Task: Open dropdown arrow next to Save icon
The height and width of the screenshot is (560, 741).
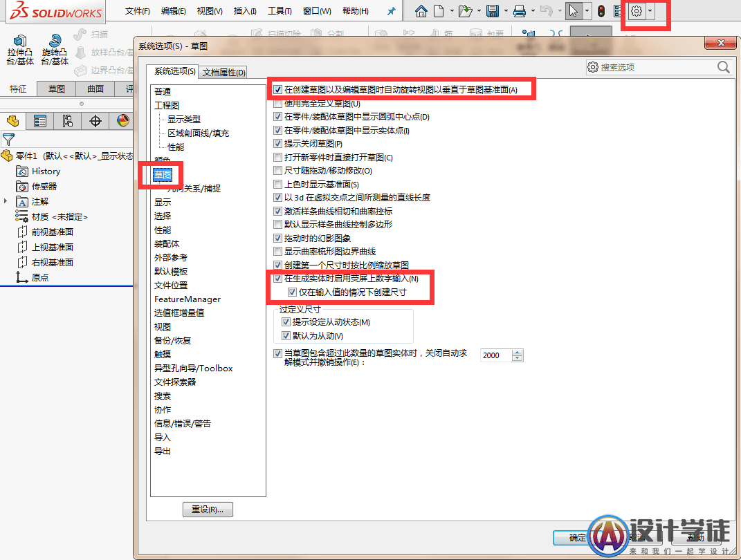Action: [506, 11]
